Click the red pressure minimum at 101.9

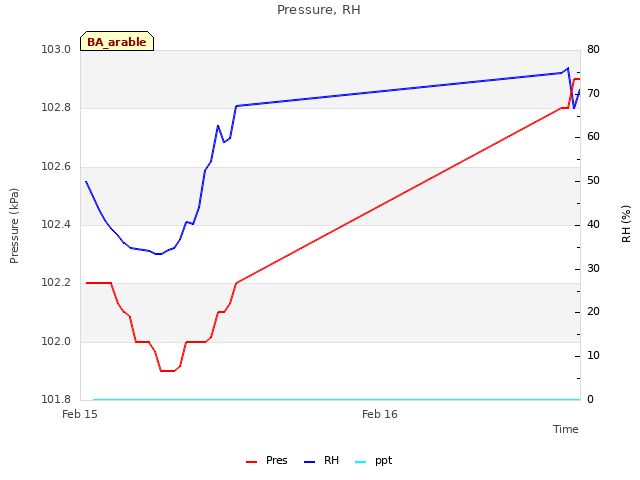[x=167, y=371]
